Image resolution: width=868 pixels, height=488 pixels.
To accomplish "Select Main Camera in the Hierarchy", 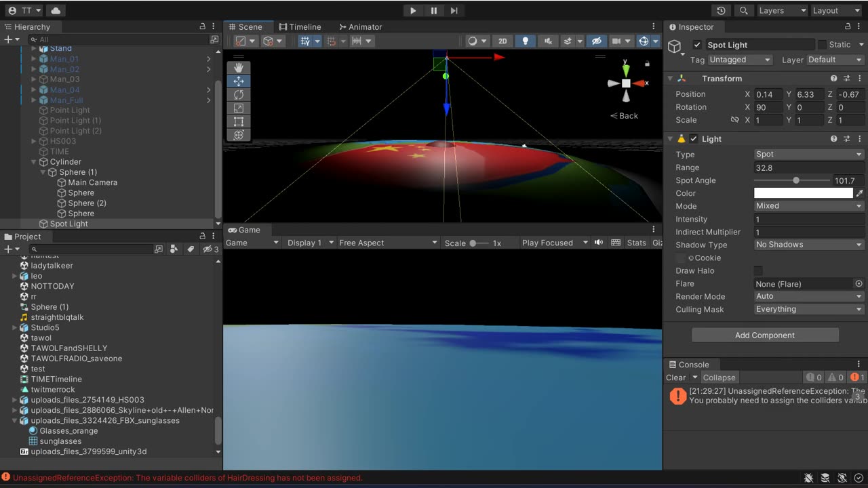I will pos(92,182).
